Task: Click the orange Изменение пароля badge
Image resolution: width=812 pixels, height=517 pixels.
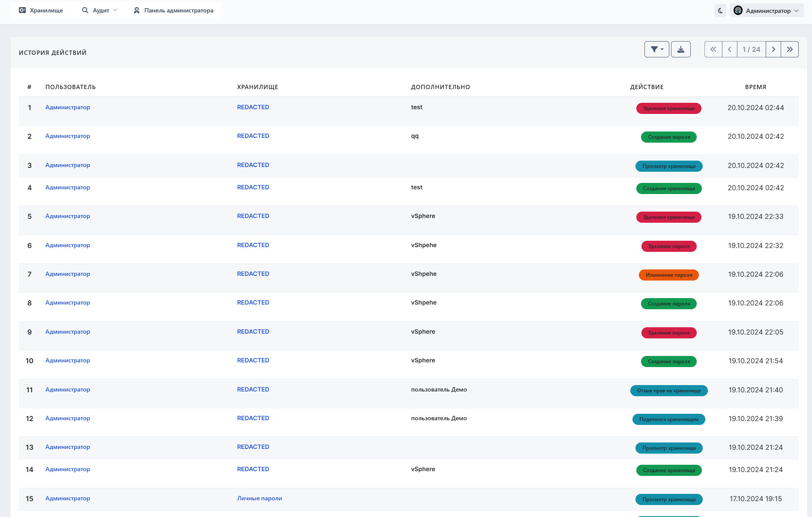Action: coord(668,275)
